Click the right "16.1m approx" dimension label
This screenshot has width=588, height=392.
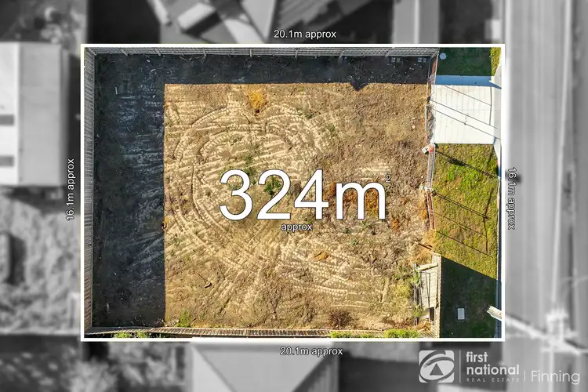(512, 197)
